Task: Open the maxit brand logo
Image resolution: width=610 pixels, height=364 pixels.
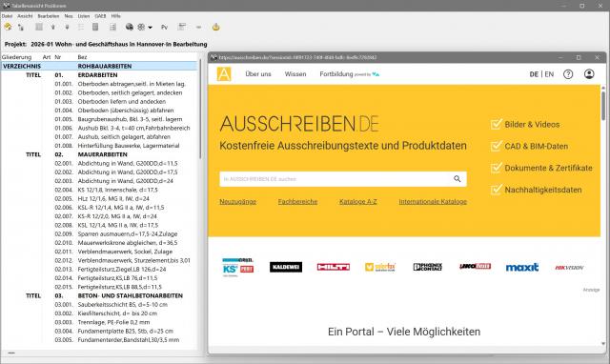Action: point(522,267)
